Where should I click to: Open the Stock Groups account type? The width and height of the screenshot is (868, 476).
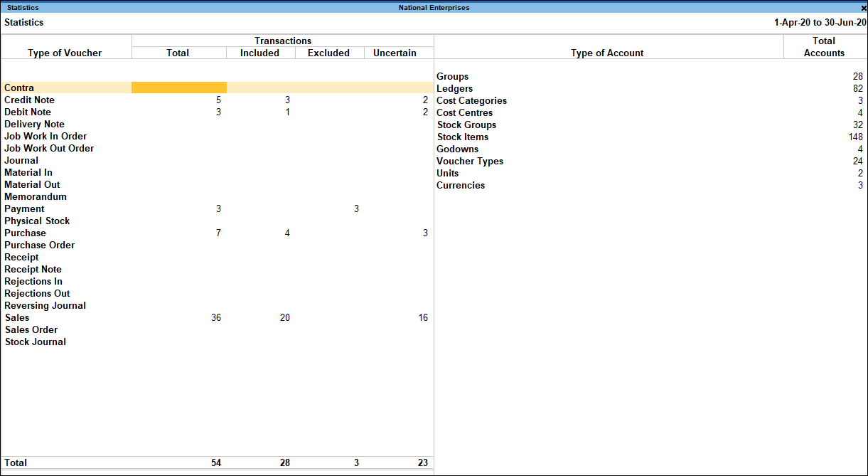point(466,125)
